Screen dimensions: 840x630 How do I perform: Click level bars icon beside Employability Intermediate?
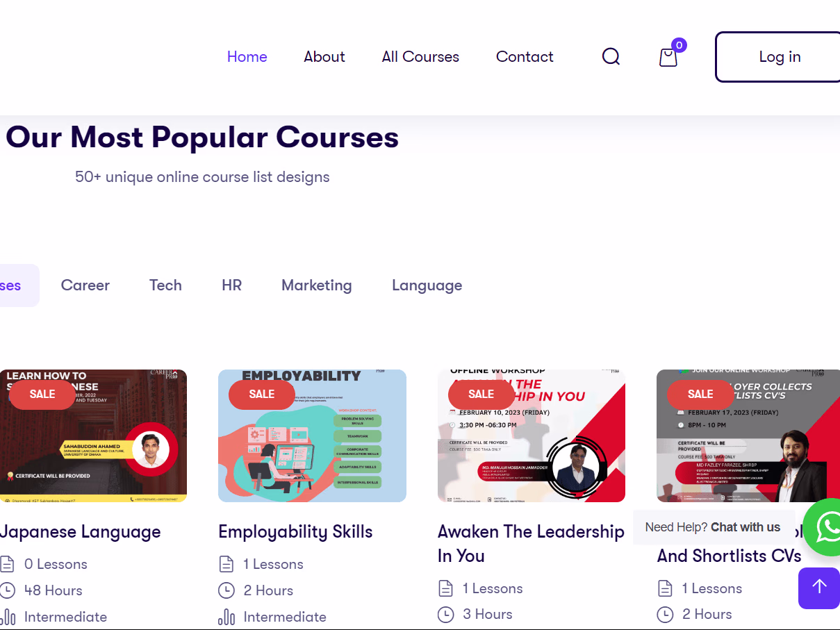pyautogui.click(x=227, y=617)
